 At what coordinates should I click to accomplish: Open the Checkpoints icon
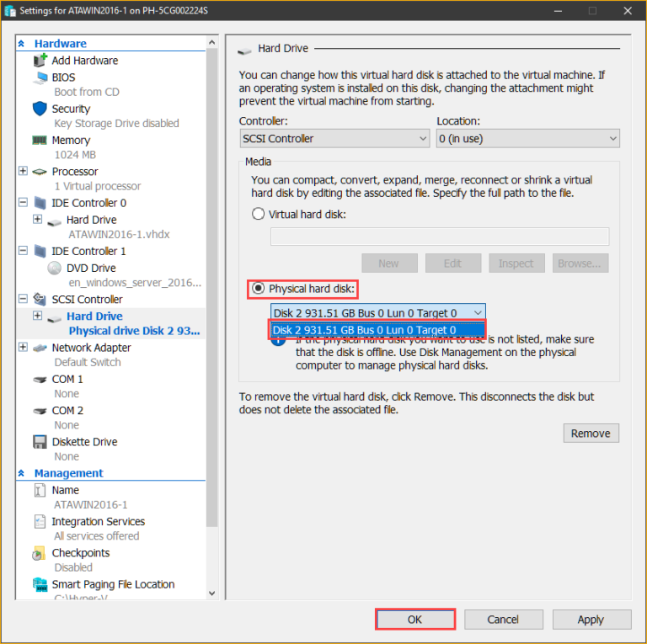40,553
